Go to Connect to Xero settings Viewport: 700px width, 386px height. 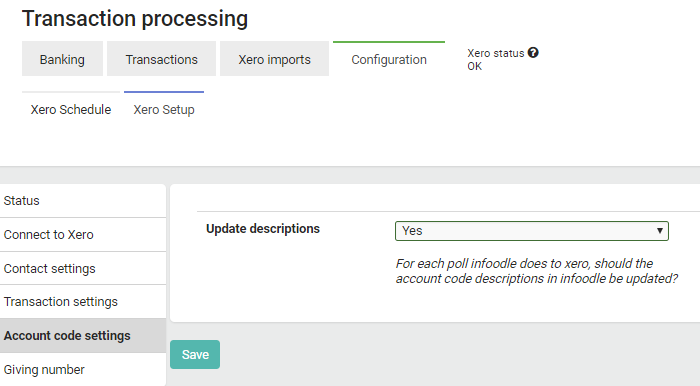tap(83, 235)
